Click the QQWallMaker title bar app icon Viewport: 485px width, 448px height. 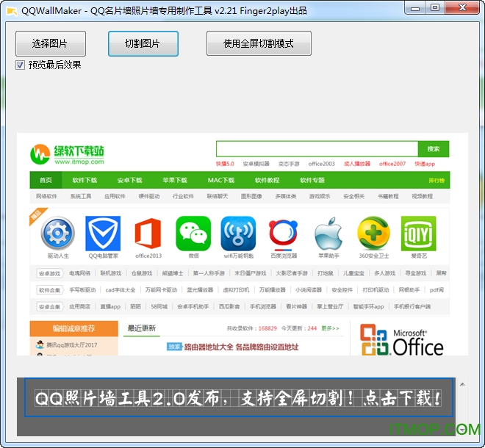tap(12, 11)
